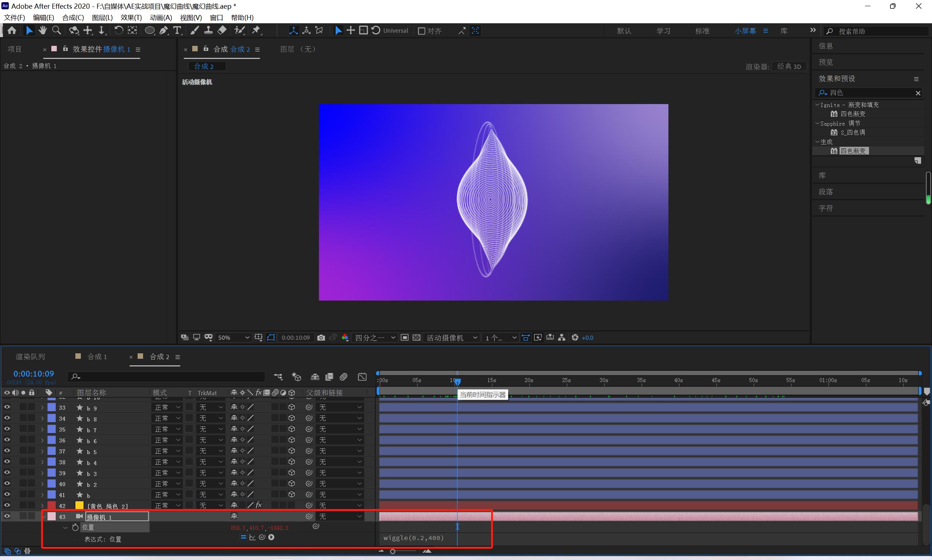Toggle the mask and shape path visibility
The width and height of the screenshot is (932, 560).
coord(270,338)
